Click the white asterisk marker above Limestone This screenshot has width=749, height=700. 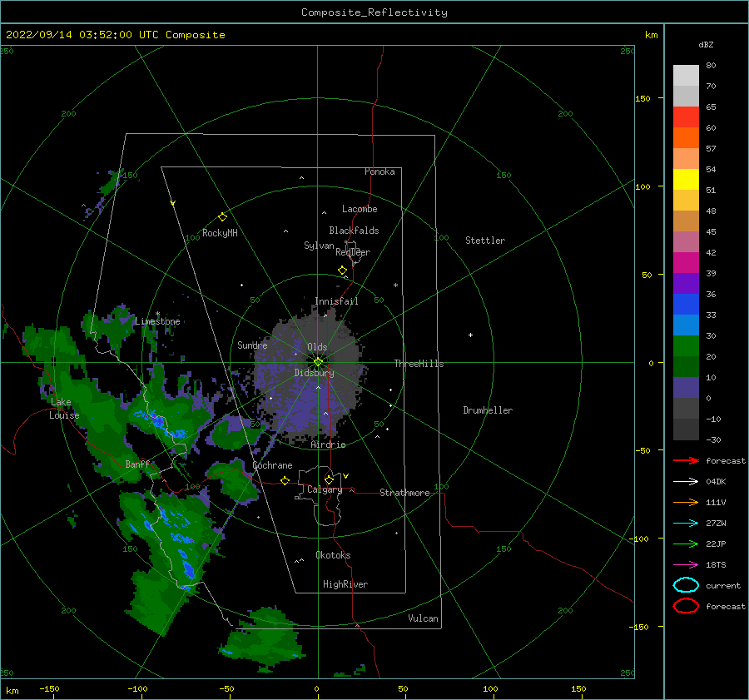[x=157, y=314]
